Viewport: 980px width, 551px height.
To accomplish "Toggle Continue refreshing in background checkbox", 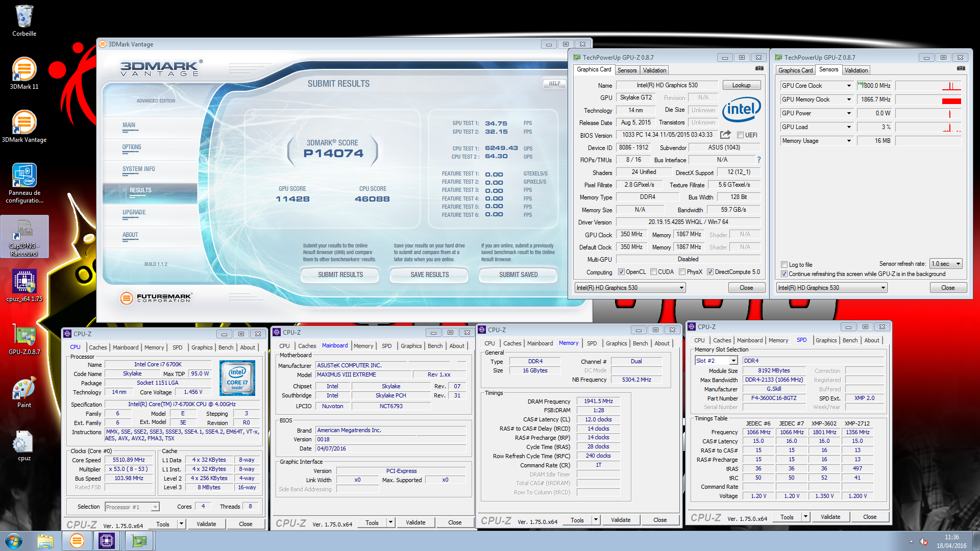I will click(x=784, y=274).
